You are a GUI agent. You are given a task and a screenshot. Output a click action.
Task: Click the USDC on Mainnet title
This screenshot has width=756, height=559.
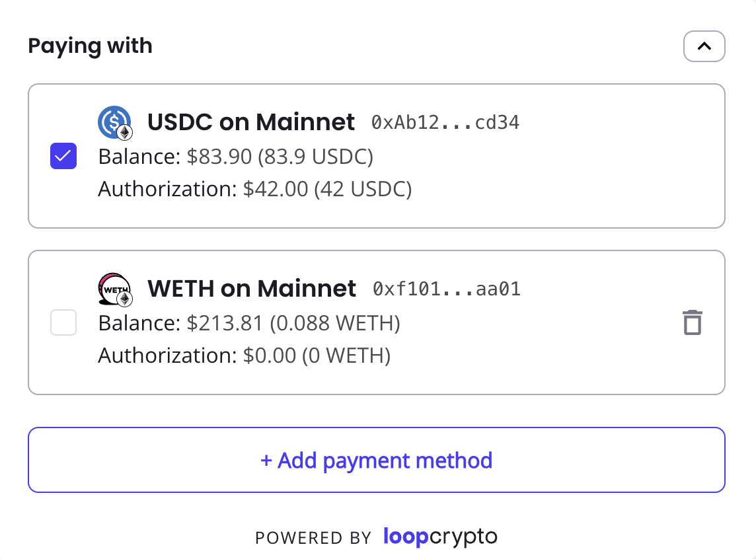(250, 122)
